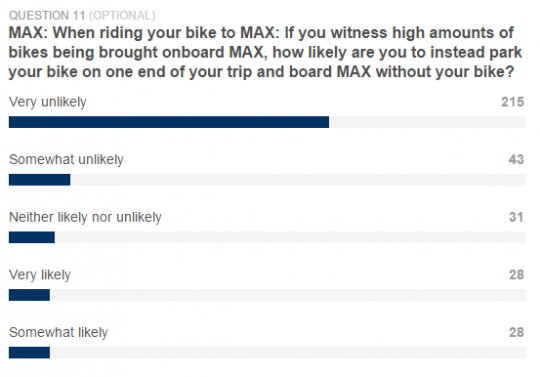Click the gray empty part of 'Somewhat likely' bar
Image resolution: width=540 pixels, height=377 pixels.
point(288,353)
